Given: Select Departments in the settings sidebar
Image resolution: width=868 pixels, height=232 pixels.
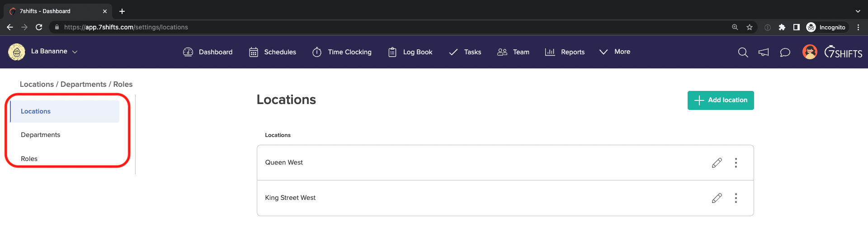Looking at the screenshot, I should pos(41,135).
